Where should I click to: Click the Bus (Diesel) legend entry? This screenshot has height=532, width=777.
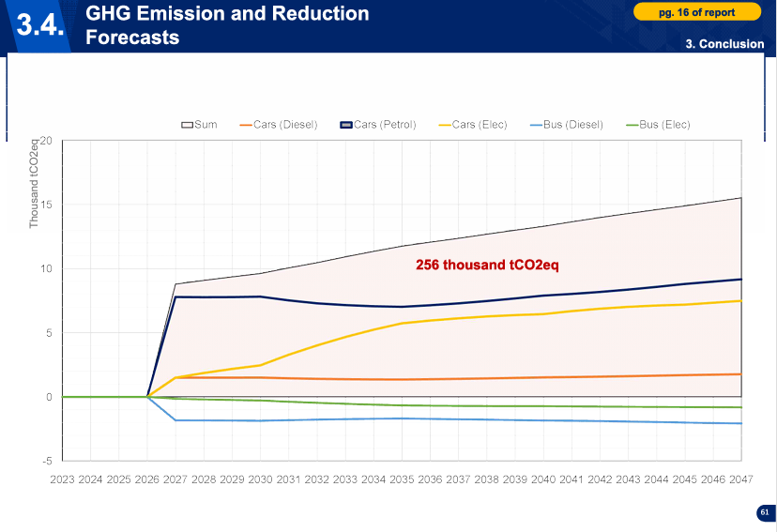click(566, 125)
